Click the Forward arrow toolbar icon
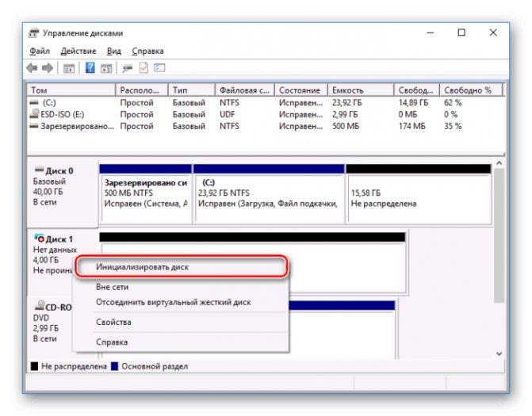This screenshot has width=532, height=416. pyautogui.click(x=48, y=68)
